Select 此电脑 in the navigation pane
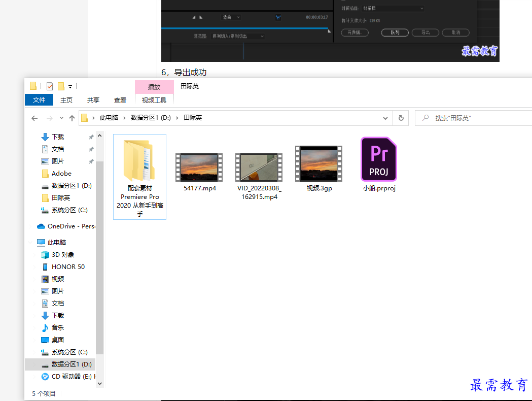532x401 pixels. pyautogui.click(x=57, y=243)
